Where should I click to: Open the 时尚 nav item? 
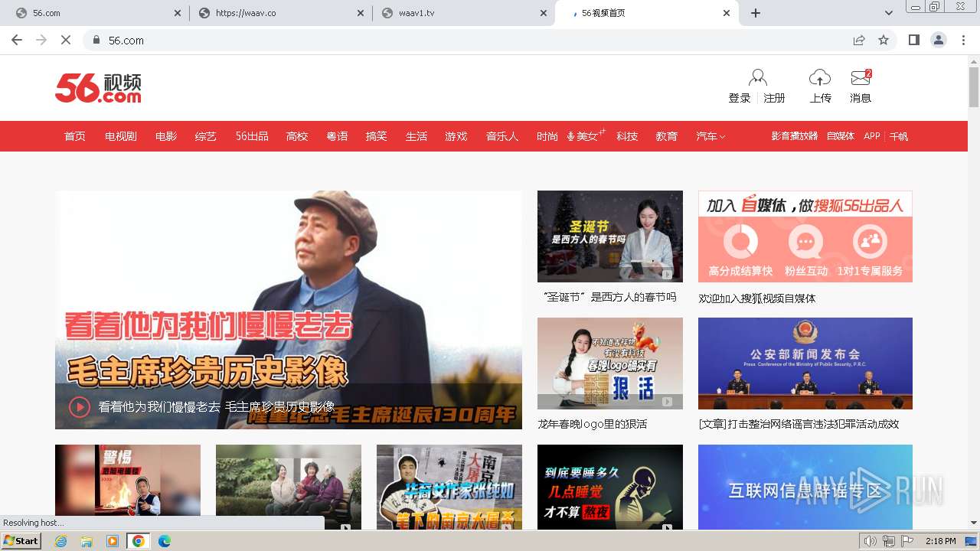point(547,136)
